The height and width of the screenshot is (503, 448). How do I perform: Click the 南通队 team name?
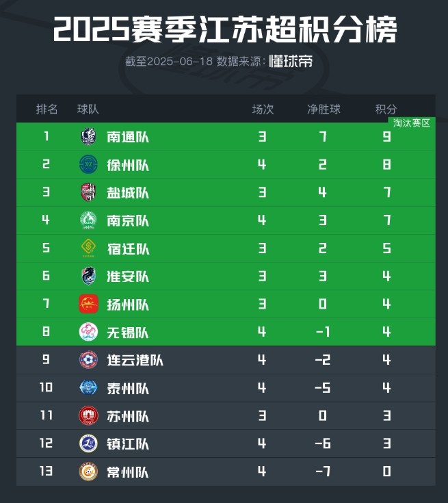point(128,137)
